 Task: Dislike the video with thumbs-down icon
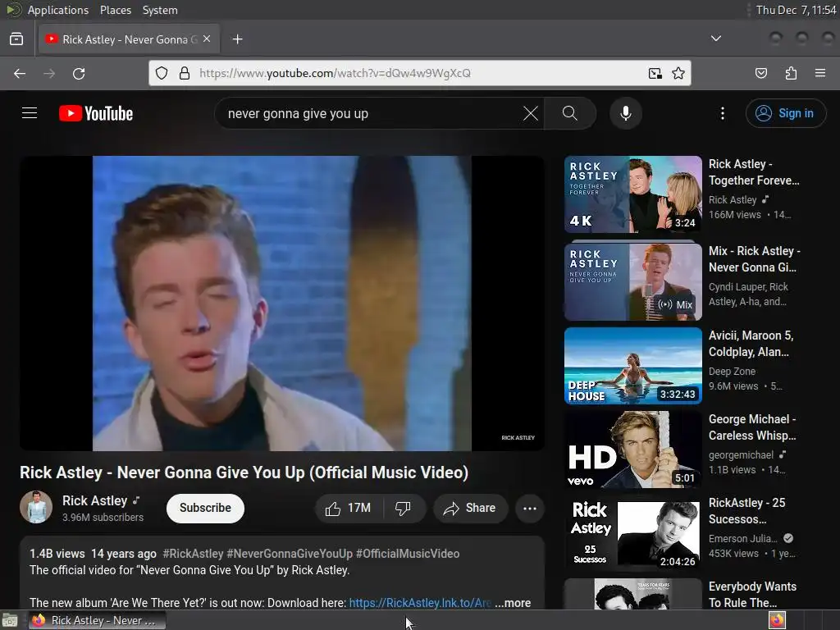pyautogui.click(x=403, y=508)
